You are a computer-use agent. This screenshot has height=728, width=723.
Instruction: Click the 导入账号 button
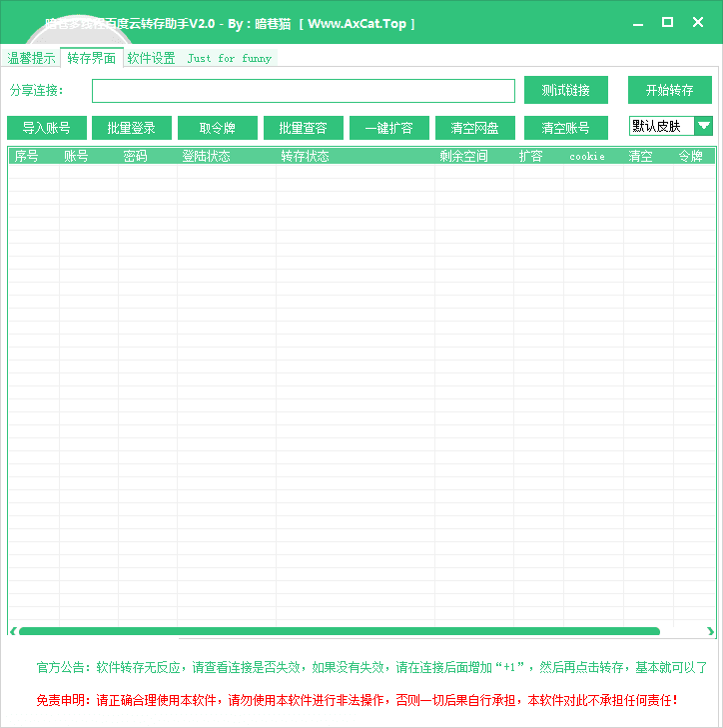[47, 128]
